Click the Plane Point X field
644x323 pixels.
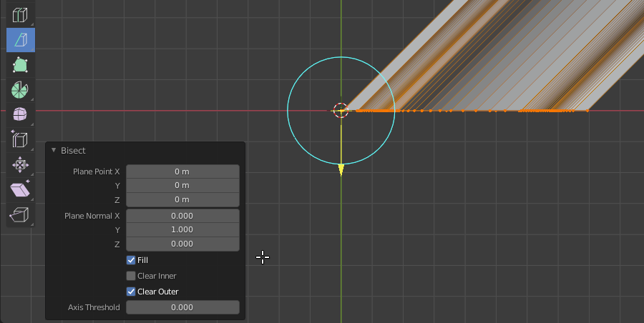pos(182,172)
